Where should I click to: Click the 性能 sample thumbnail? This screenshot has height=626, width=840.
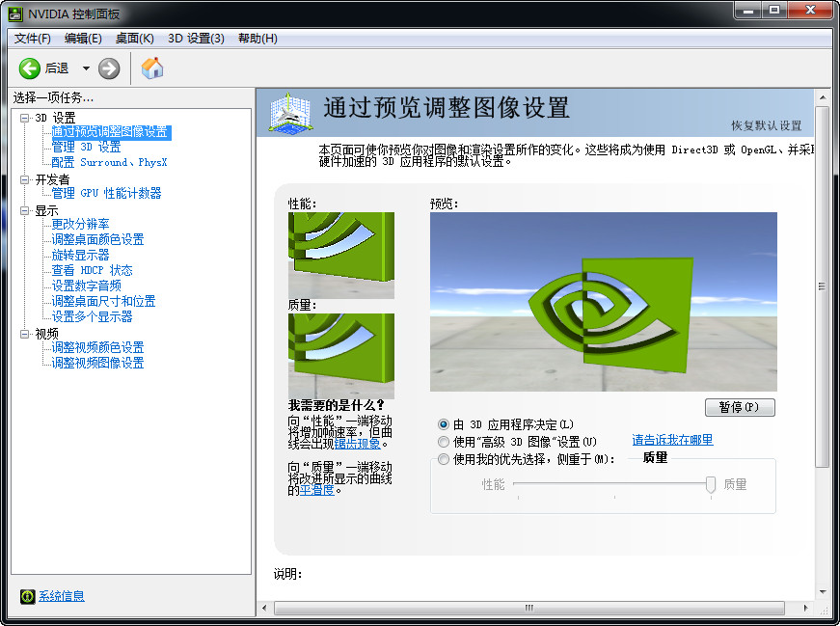(341, 255)
